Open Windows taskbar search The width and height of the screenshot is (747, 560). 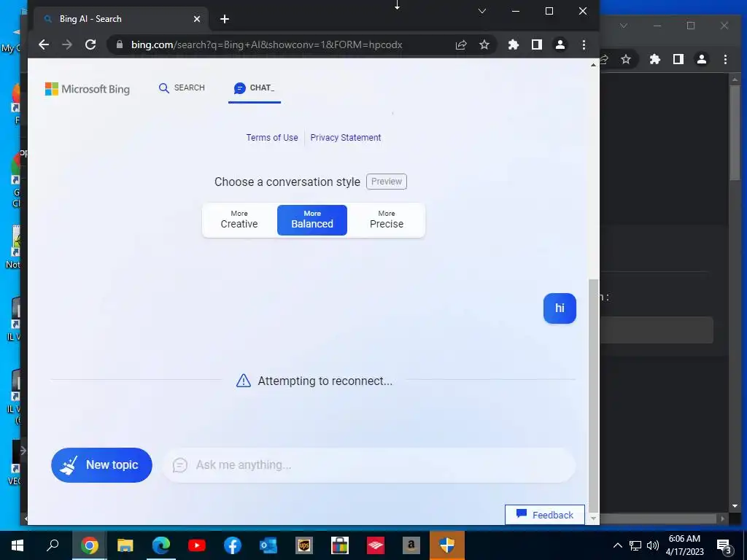pyautogui.click(x=53, y=545)
